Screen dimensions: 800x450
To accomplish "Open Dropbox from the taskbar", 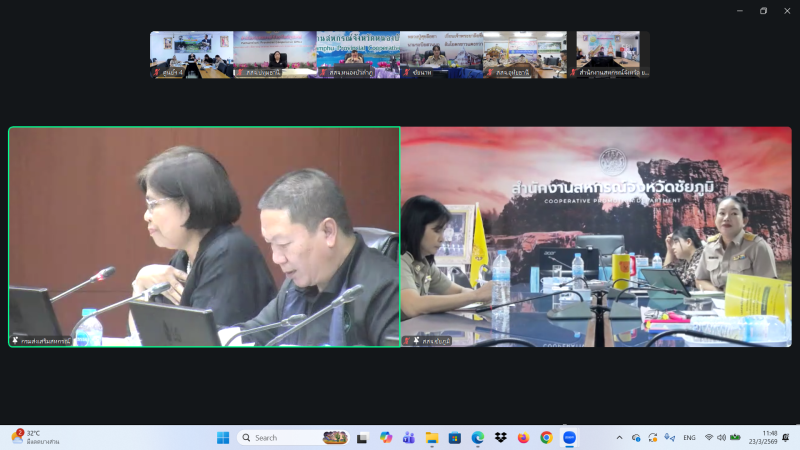I will click(500, 438).
